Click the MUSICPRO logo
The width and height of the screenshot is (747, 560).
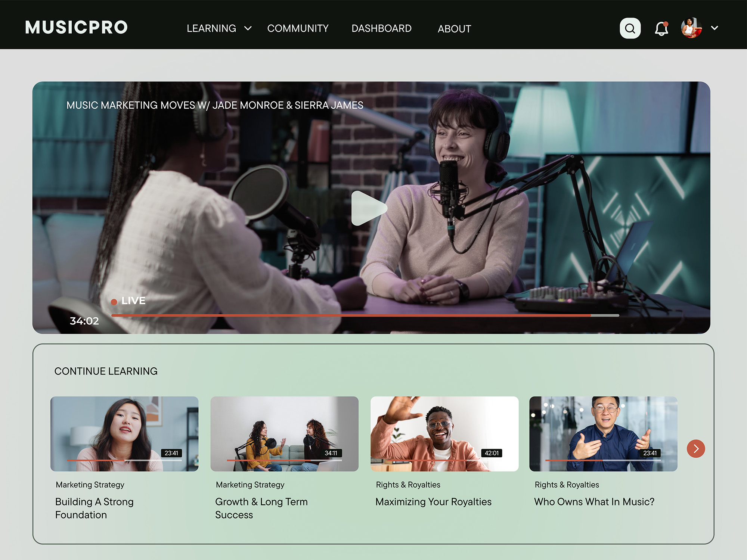[x=77, y=28]
